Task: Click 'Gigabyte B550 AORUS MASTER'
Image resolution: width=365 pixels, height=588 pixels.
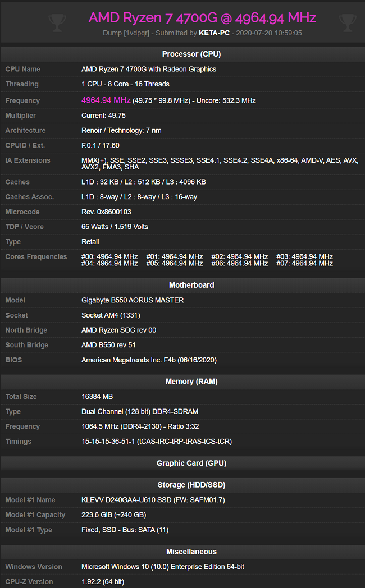Action: click(133, 300)
